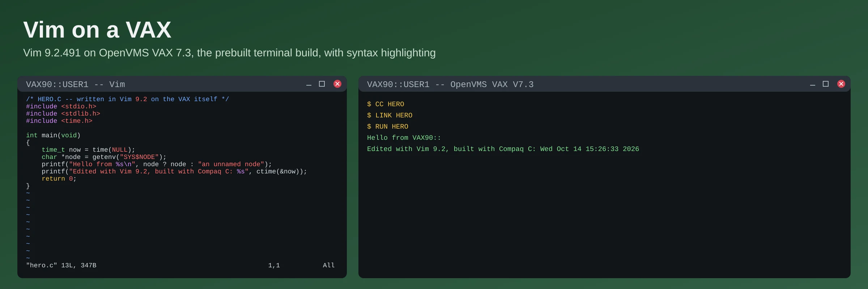Click the 'Hello from VAX90::' output line
This screenshot has width=868, height=289.
(404, 138)
